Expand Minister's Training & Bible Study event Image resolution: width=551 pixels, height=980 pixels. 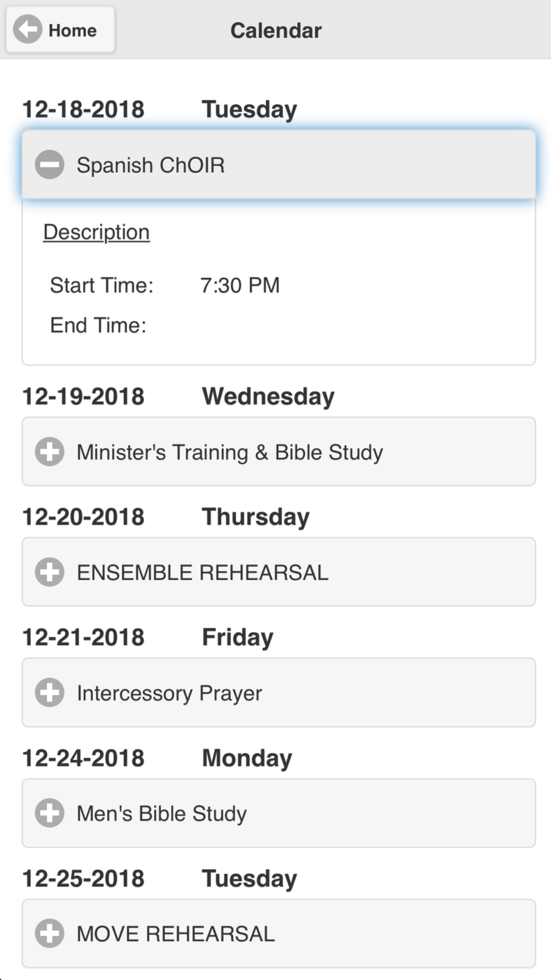[x=279, y=451]
